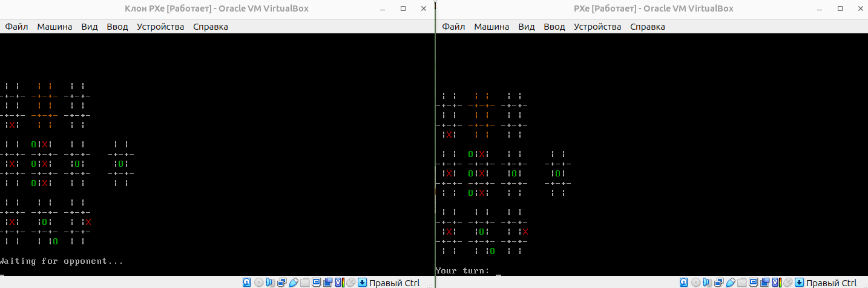
Task: Click hard disk icon in Клон PXe status bar
Action: [247, 283]
